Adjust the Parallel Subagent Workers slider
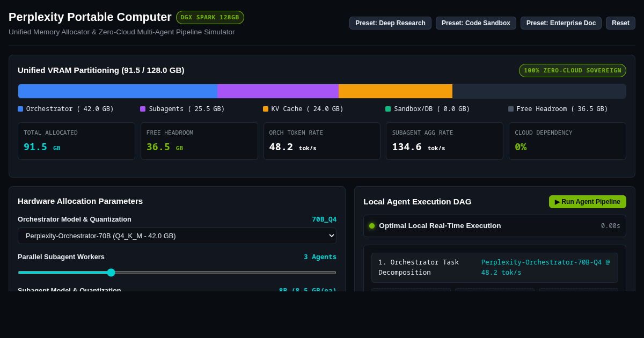This screenshot has height=338, width=644. pyautogui.click(x=177, y=273)
